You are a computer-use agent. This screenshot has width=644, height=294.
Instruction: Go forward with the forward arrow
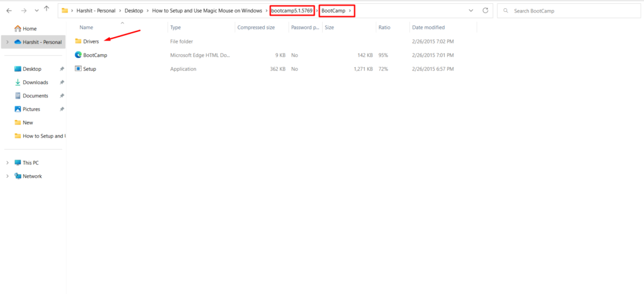pos(24,11)
